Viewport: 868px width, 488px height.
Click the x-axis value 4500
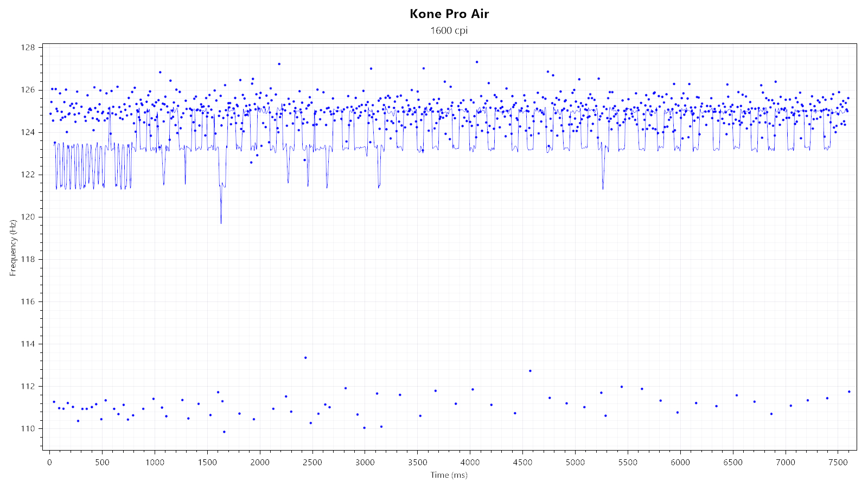click(523, 463)
